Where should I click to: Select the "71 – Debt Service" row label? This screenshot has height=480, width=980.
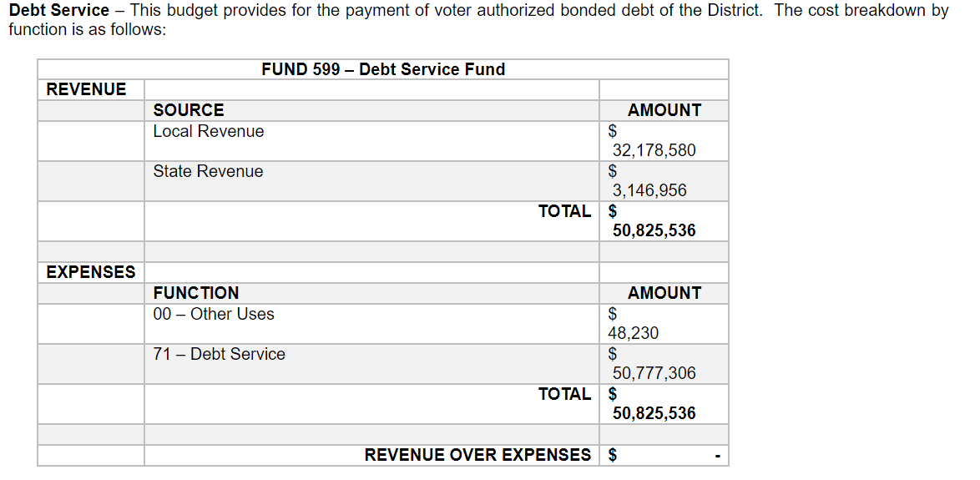[x=219, y=354]
